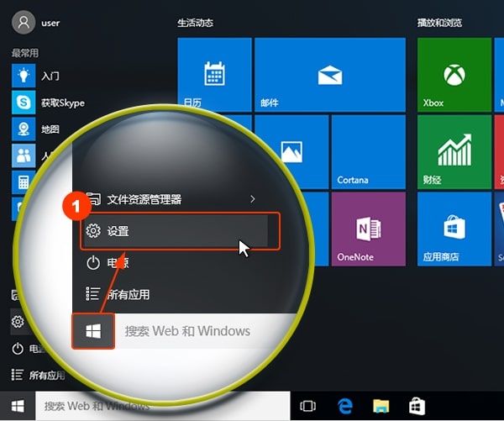Expand the 文件资源管理器 chevron arrow

click(x=253, y=199)
